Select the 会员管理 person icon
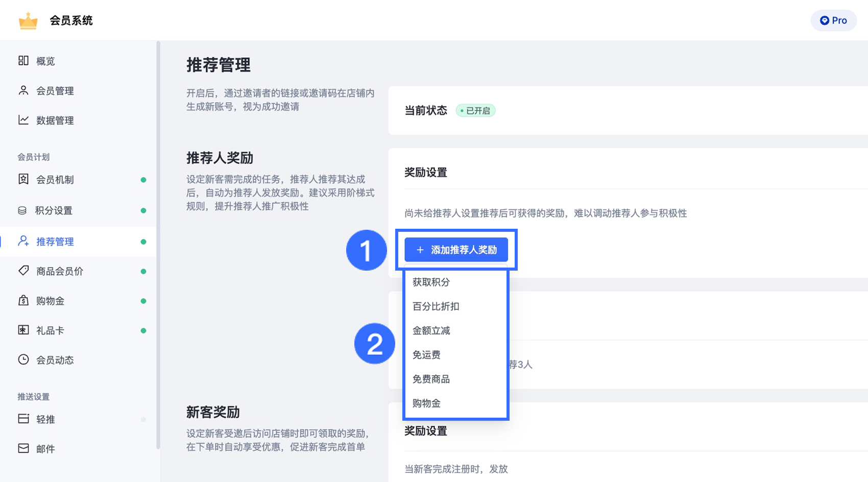The height and width of the screenshot is (482, 868). (x=23, y=90)
